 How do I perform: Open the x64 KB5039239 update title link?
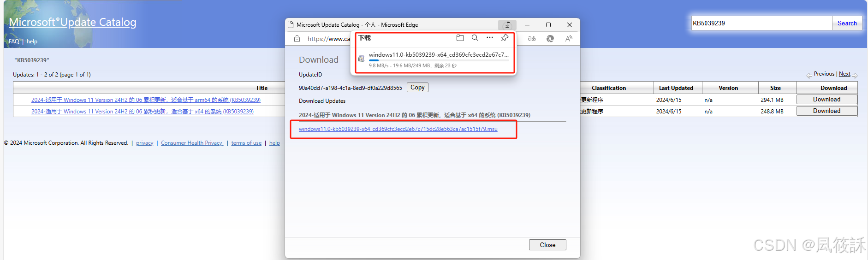point(143,111)
